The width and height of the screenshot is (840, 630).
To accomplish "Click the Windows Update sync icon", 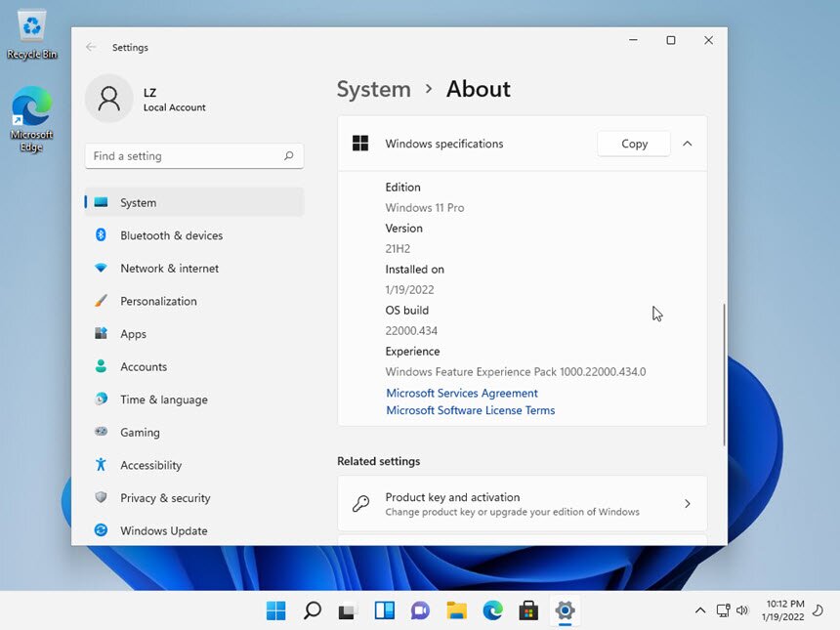I will pos(101,529).
